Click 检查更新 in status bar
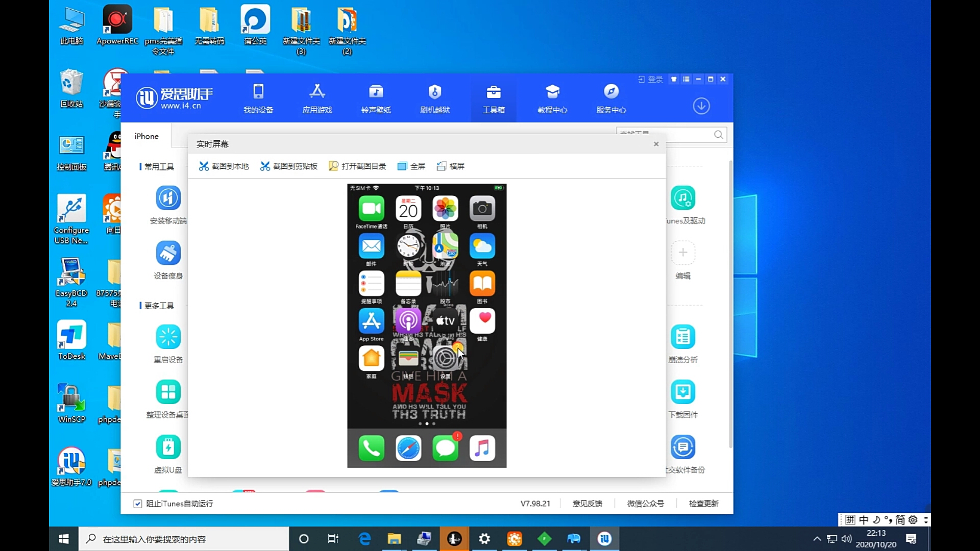This screenshot has width=980, height=551. pos(704,504)
